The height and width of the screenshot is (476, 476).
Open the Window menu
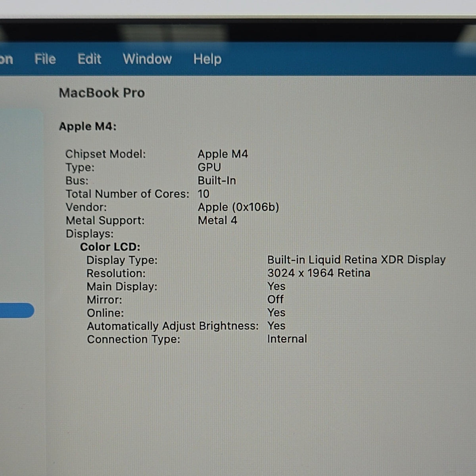[x=147, y=59]
